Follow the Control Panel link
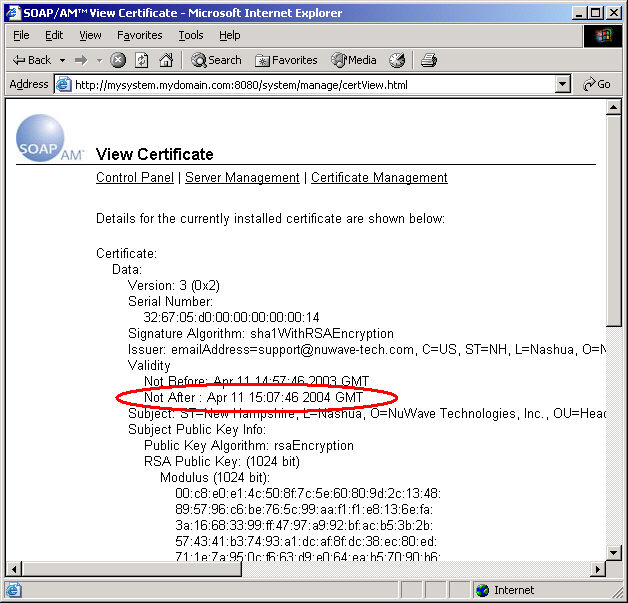The image size is (628, 603). coord(135,178)
